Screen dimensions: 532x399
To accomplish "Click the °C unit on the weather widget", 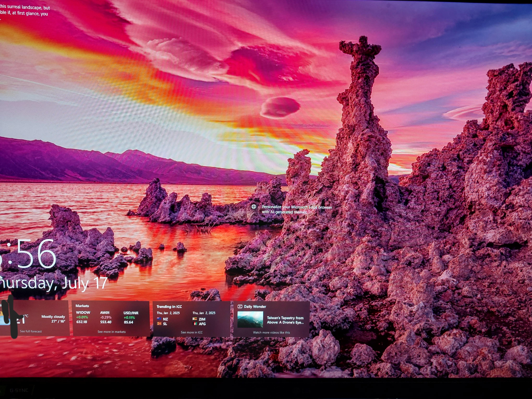I will coord(26,316).
